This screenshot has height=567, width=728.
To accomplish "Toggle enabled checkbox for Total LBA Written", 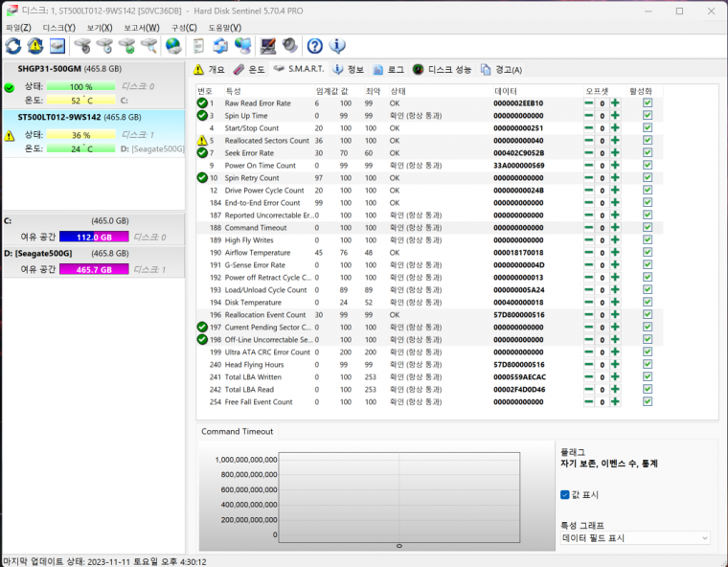I will pyautogui.click(x=648, y=376).
